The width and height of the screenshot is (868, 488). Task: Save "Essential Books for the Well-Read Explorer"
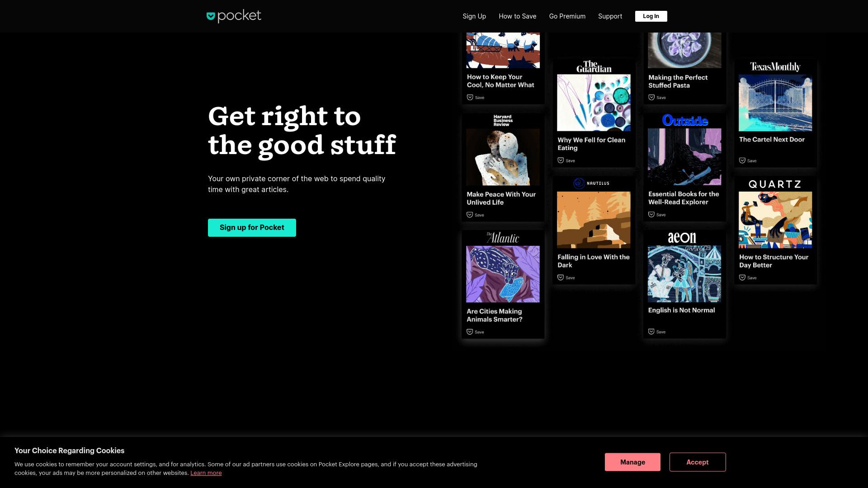click(657, 215)
